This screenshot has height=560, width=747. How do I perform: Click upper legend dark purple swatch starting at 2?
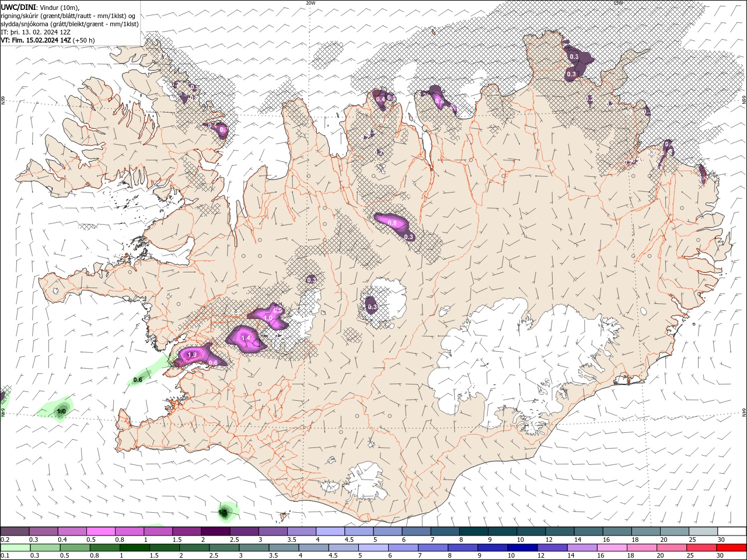click(215, 531)
